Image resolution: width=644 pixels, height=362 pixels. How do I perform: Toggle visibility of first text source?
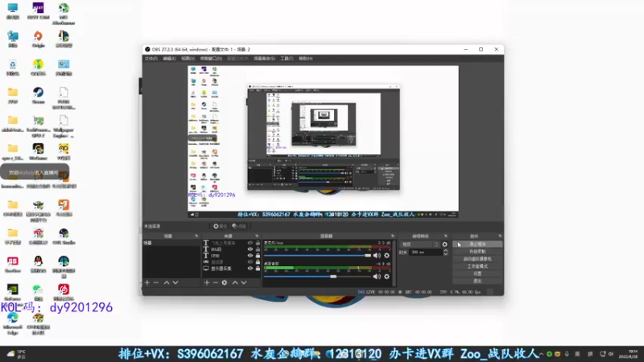click(250, 243)
